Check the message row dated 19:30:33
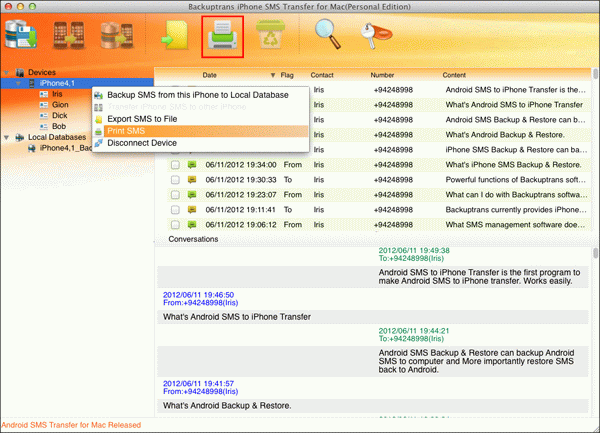The image size is (600, 433). [x=175, y=180]
